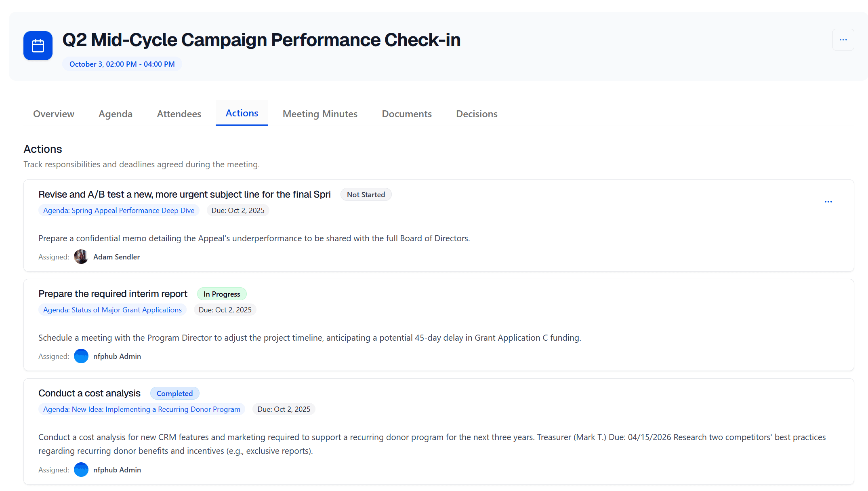Open the Agenda tab
The width and height of the screenshot is (868, 491).
[x=116, y=114]
